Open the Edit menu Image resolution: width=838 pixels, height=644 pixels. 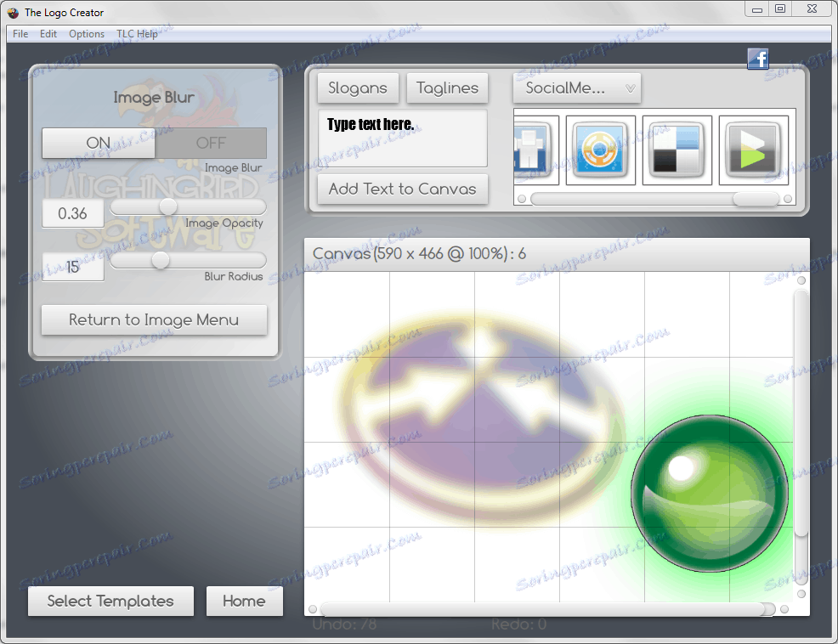pos(48,34)
